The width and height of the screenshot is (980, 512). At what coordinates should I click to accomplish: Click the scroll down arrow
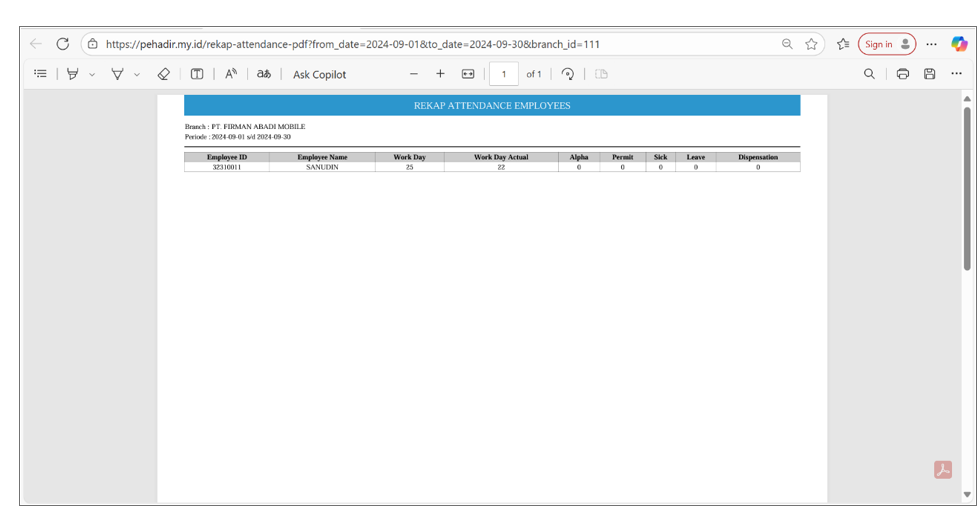pos(968,494)
